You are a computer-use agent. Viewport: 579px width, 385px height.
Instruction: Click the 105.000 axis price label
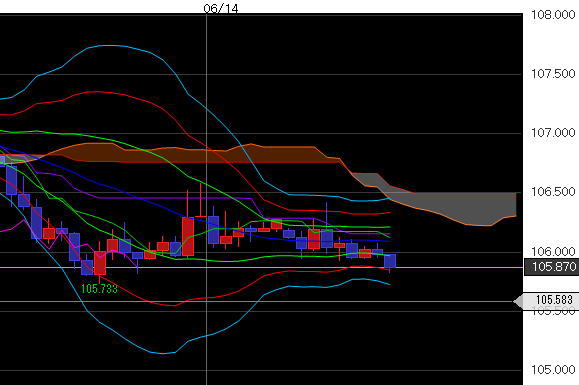point(553,369)
